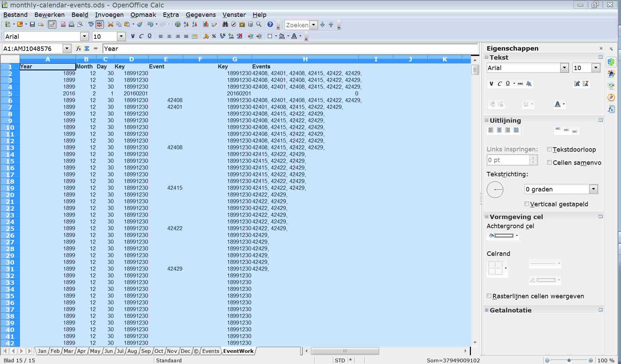621x364 pixels.
Task: Open sidebar Gallery panel
Action: pyautogui.click(x=611, y=86)
